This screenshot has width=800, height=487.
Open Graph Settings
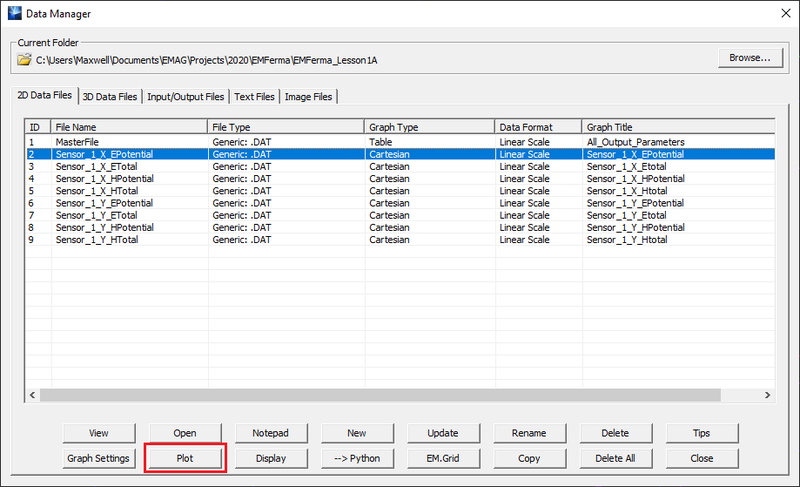[x=98, y=458]
